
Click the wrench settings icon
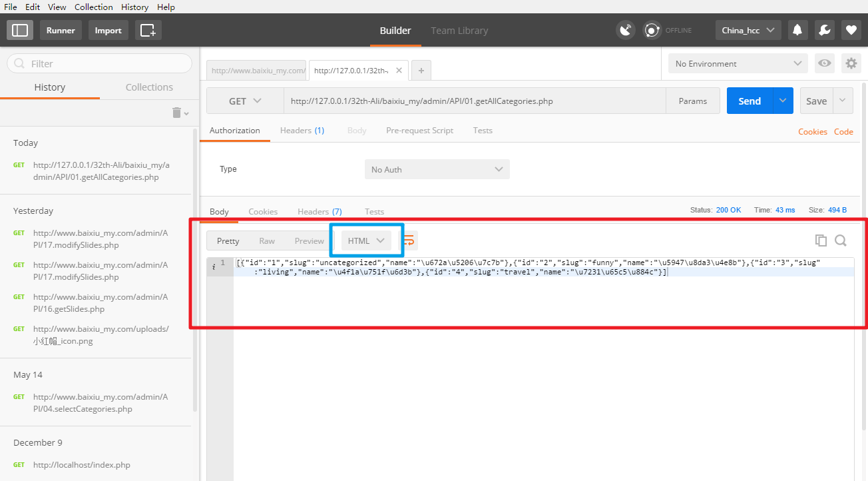[824, 29]
